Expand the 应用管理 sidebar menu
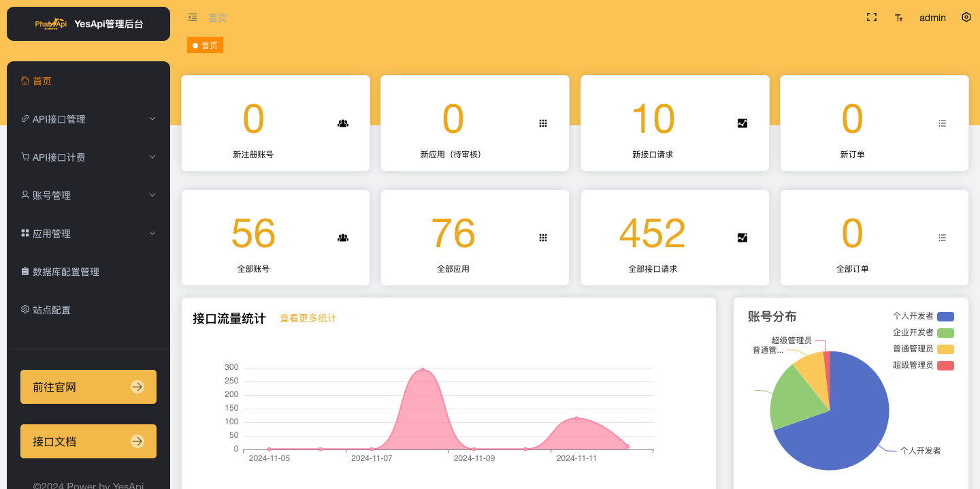This screenshot has width=980, height=489. (88, 233)
